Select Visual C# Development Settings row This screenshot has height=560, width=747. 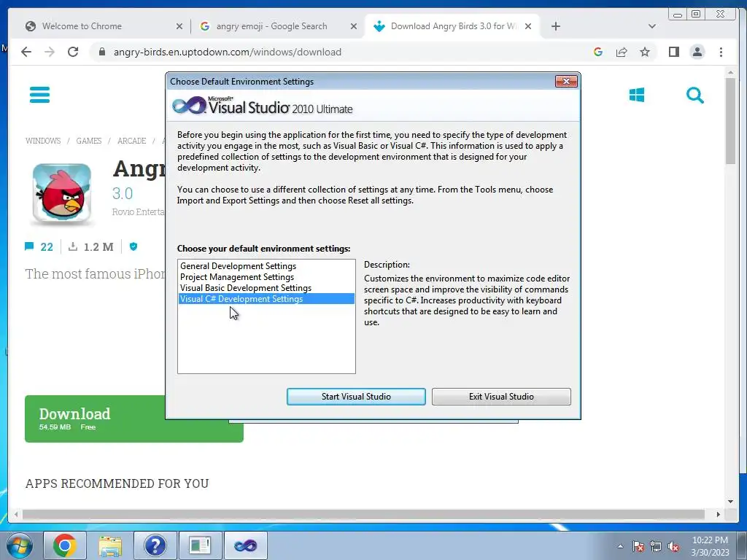click(266, 298)
